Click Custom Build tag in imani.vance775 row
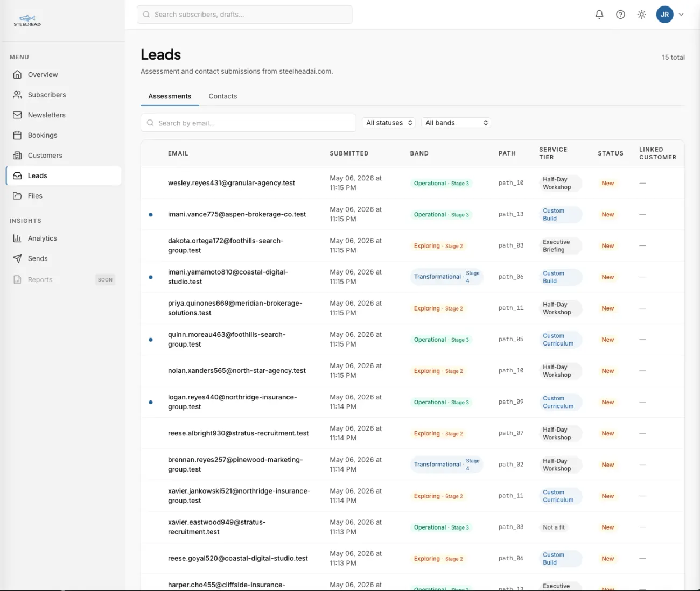This screenshot has height=591, width=700. [560, 215]
